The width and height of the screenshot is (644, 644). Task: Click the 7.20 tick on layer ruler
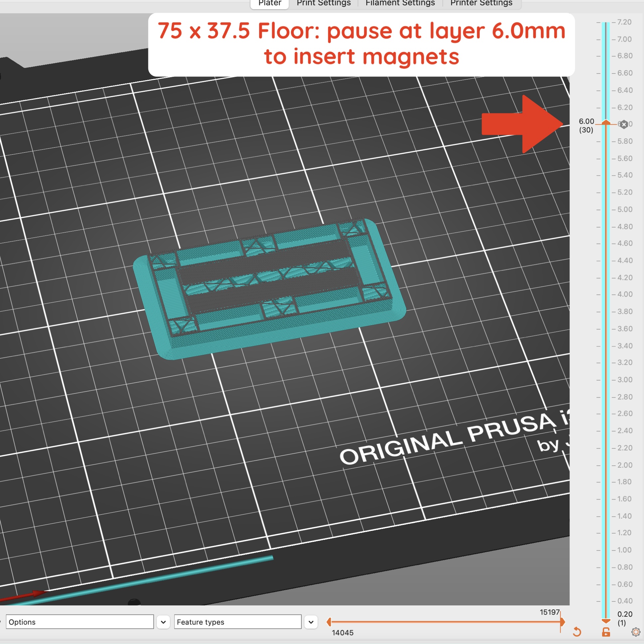(624, 22)
